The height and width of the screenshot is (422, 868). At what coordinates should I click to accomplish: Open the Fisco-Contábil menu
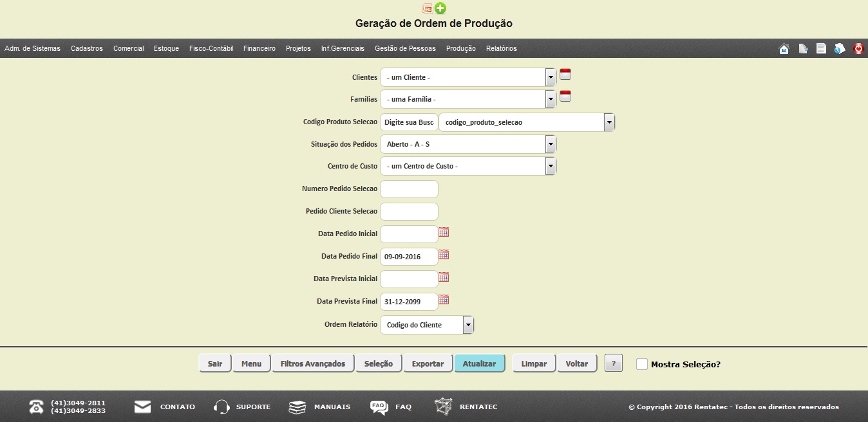pos(211,48)
